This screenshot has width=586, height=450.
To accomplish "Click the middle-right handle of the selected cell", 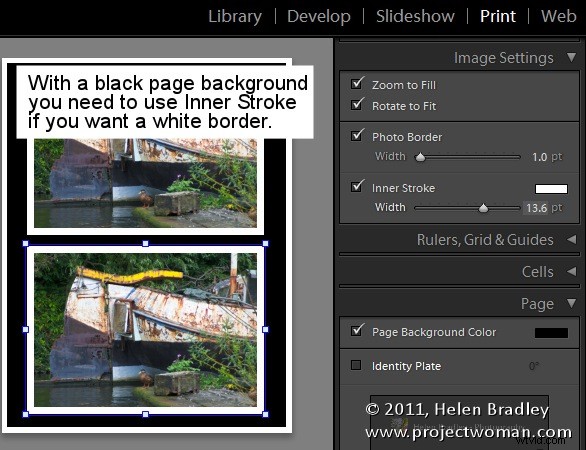I will pyautogui.click(x=265, y=329).
